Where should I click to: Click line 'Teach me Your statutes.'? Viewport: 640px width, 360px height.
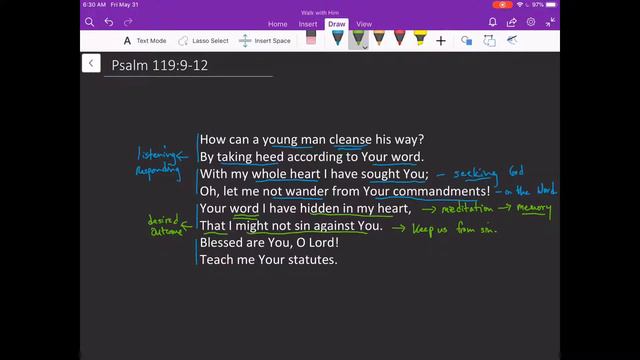pos(269,260)
